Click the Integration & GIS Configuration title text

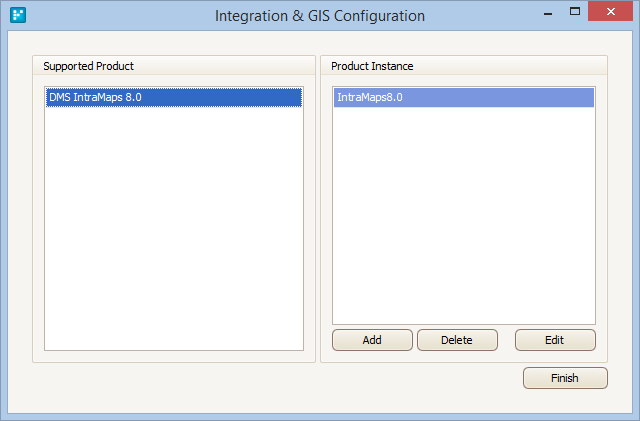(x=320, y=16)
